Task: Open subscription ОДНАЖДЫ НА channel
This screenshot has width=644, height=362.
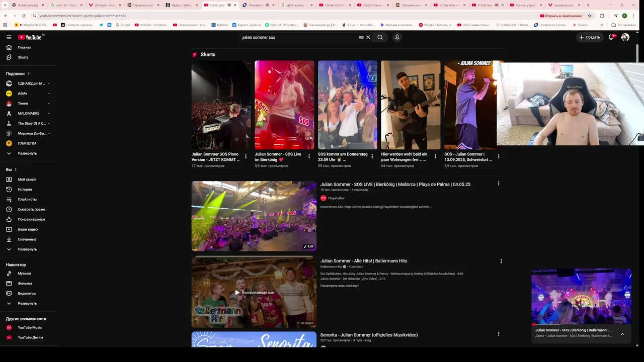Action: point(31,83)
